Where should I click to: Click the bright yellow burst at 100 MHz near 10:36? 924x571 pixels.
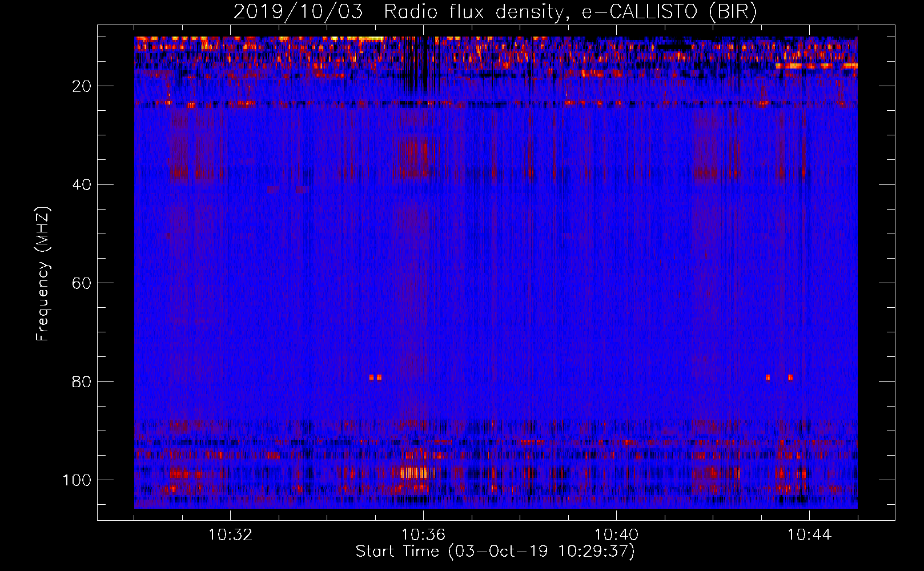pyautogui.click(x=415, y=473)
